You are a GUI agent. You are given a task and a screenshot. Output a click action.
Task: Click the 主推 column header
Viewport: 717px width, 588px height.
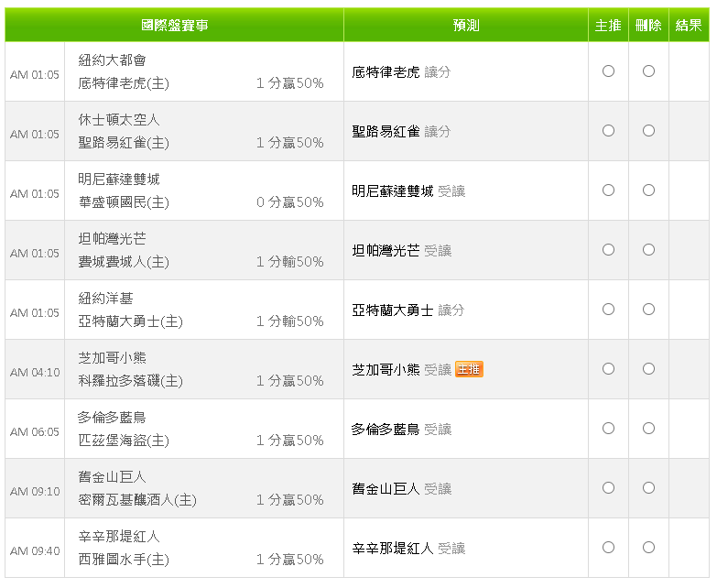[608, 25]
